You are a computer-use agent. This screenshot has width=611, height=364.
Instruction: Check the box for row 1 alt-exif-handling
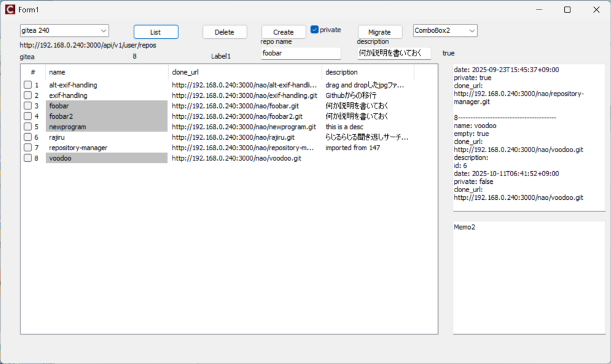27,85
